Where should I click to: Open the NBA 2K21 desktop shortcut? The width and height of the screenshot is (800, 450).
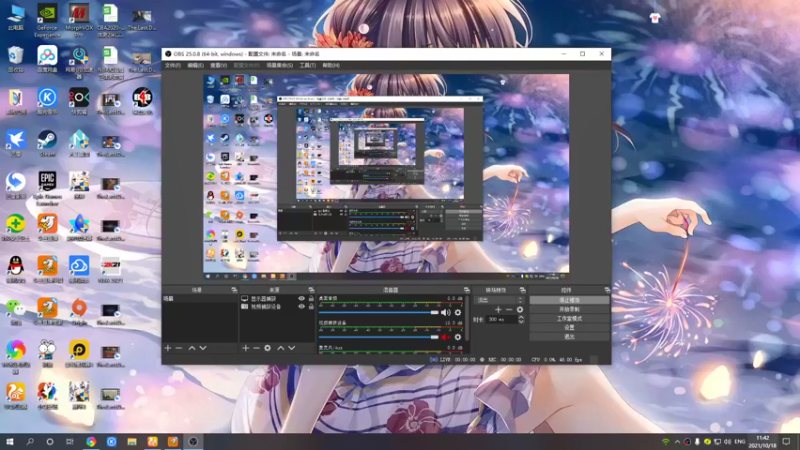[x=110, y=269]
